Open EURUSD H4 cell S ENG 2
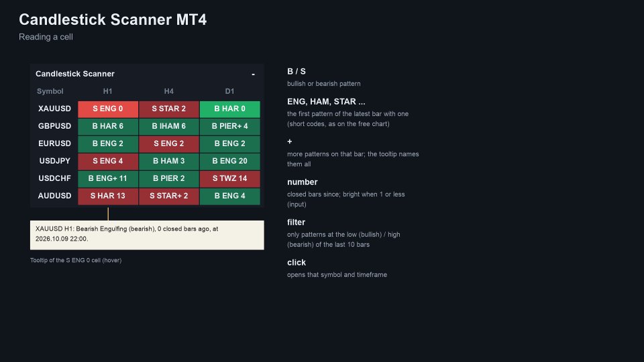Screen dimensions: 644x362 pos(169,144)
